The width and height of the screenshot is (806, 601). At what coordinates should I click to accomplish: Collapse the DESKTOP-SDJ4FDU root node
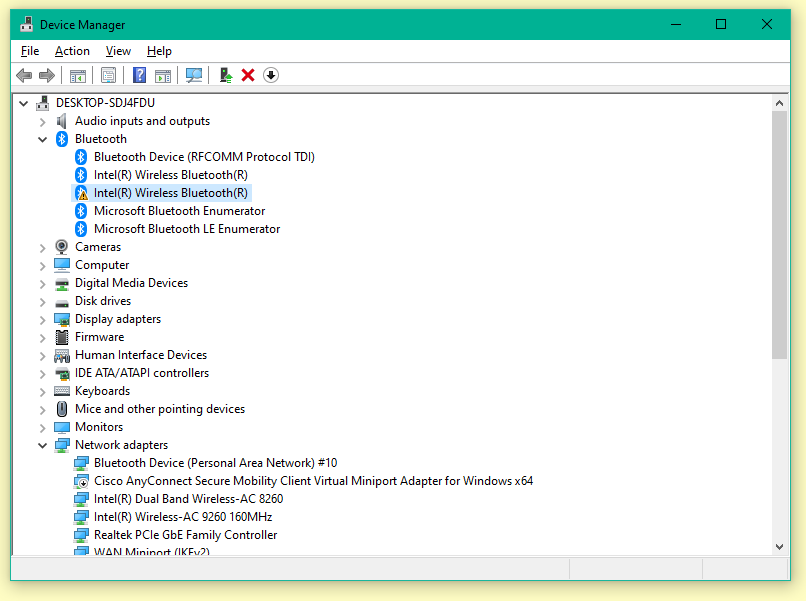tap(23, 103)
